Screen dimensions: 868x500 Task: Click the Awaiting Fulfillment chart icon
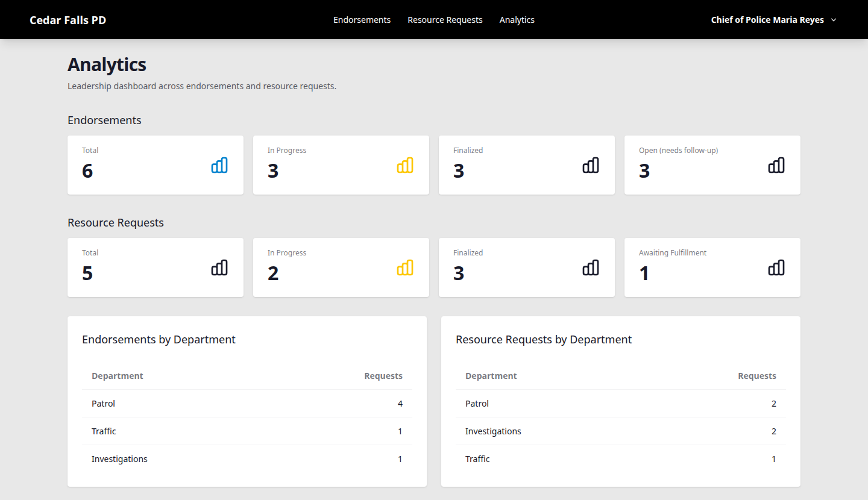(776, 267)
